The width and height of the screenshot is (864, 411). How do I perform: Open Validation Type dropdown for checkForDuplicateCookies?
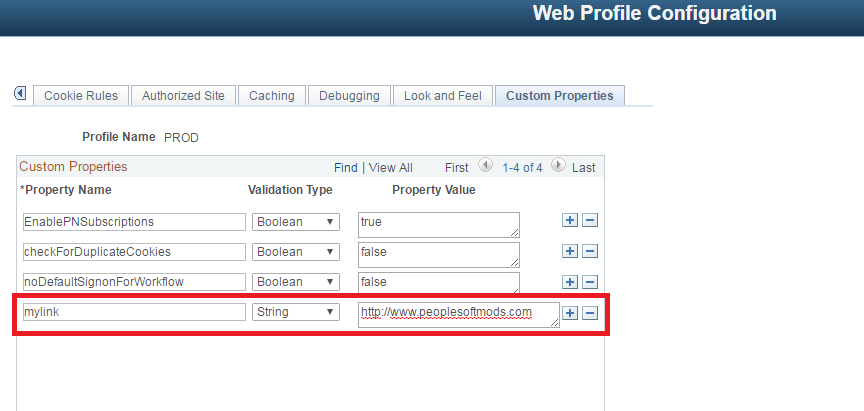tap(296, 252)
